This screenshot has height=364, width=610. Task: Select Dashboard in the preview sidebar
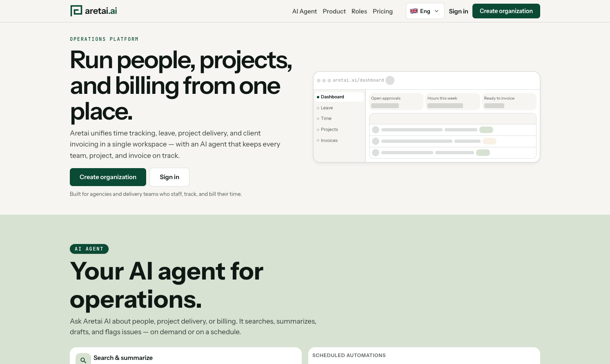click(339, 97)
